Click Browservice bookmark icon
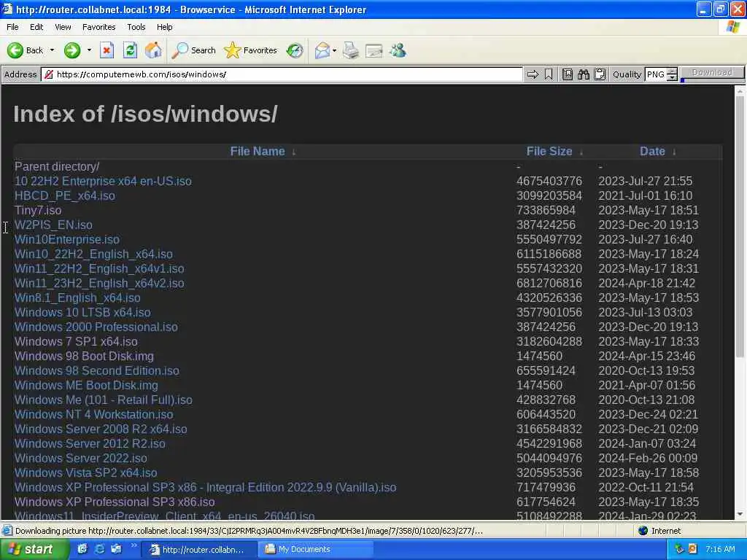 tap(549, 74)
